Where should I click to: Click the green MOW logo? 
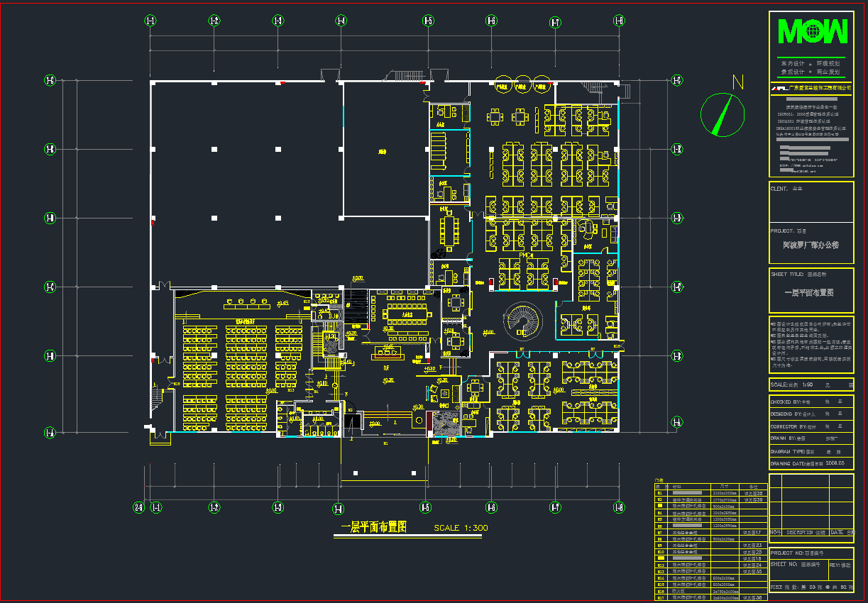coord(812,31)
